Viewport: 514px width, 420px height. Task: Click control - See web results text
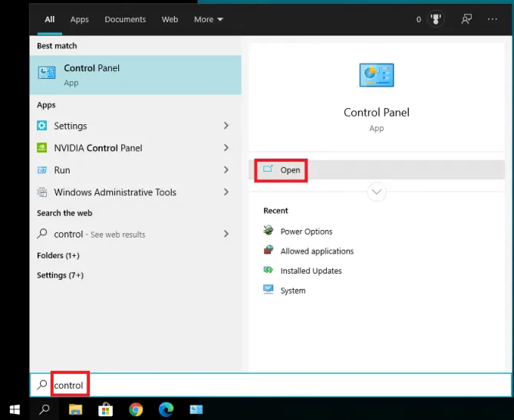(x=100, y=235)
